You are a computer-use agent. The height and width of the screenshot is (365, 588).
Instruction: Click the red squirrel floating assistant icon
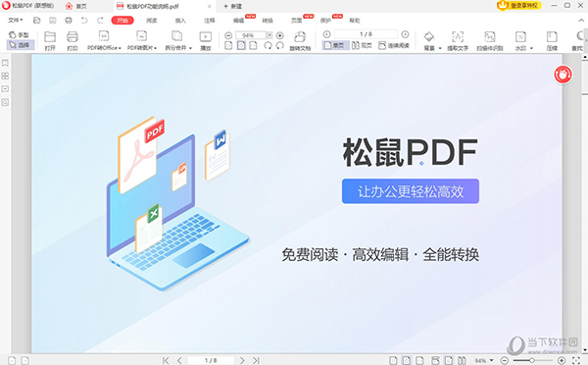[x=563, y=75]
